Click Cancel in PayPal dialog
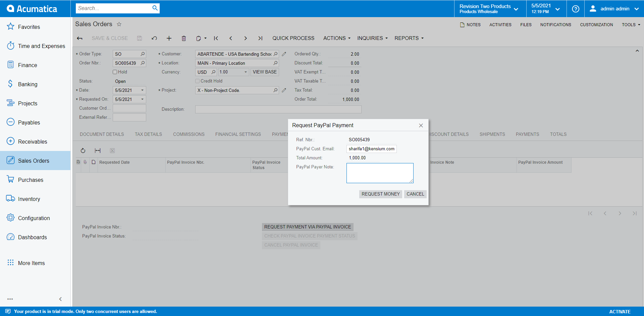The height and width of the screenshot is (316, 644). point(415,194)
